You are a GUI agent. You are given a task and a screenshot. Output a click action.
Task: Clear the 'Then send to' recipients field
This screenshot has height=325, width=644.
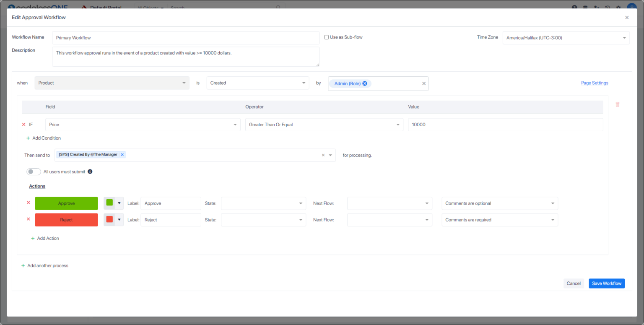[x=323, y=155]
